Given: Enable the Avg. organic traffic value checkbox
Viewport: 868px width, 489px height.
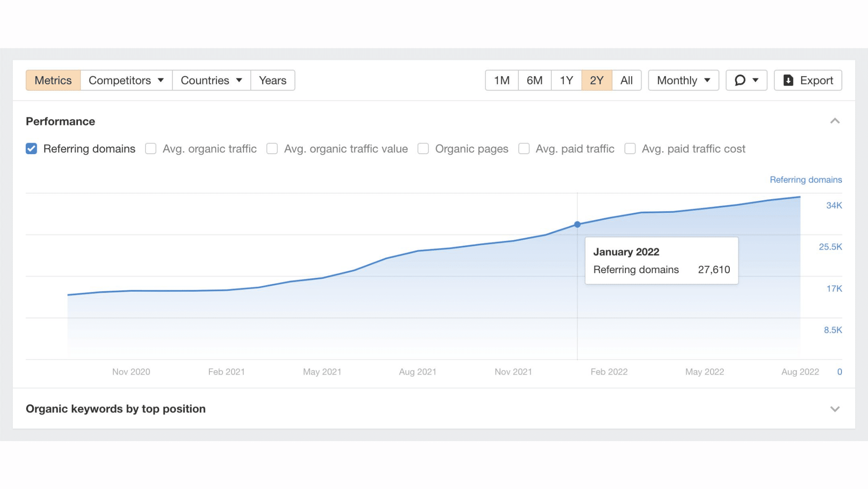Looking at the screenshot, I should 272,149.
